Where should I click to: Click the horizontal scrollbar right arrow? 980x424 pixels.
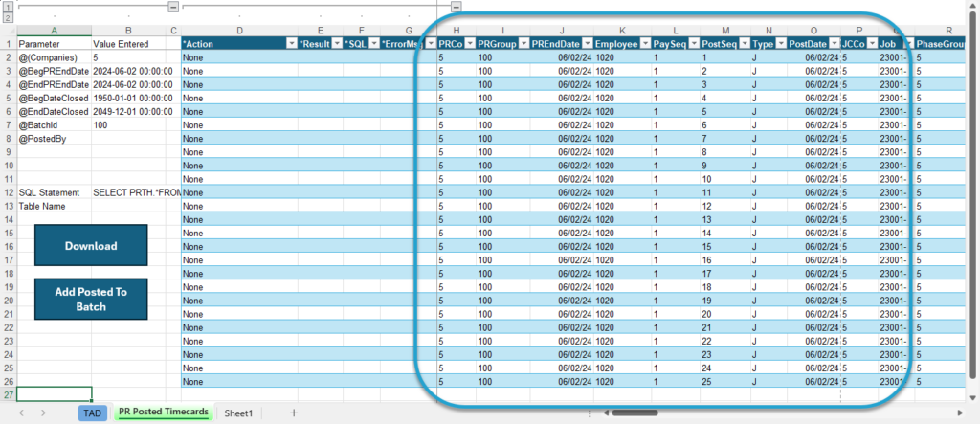click(x=960, y=413)
